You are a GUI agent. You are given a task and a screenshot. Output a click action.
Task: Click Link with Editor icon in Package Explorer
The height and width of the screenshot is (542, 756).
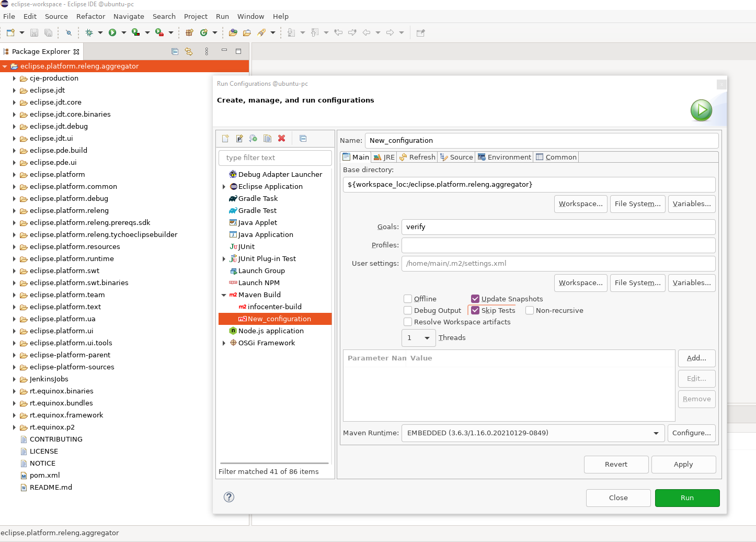click(189, 51)
